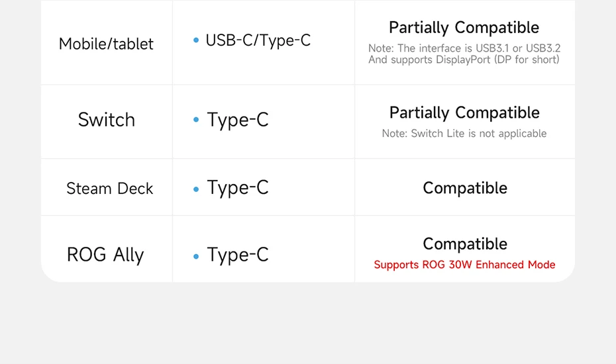Screen dimensions: 616x364
Task: Click the DisplayPort support note line
Action: [464, 60]
